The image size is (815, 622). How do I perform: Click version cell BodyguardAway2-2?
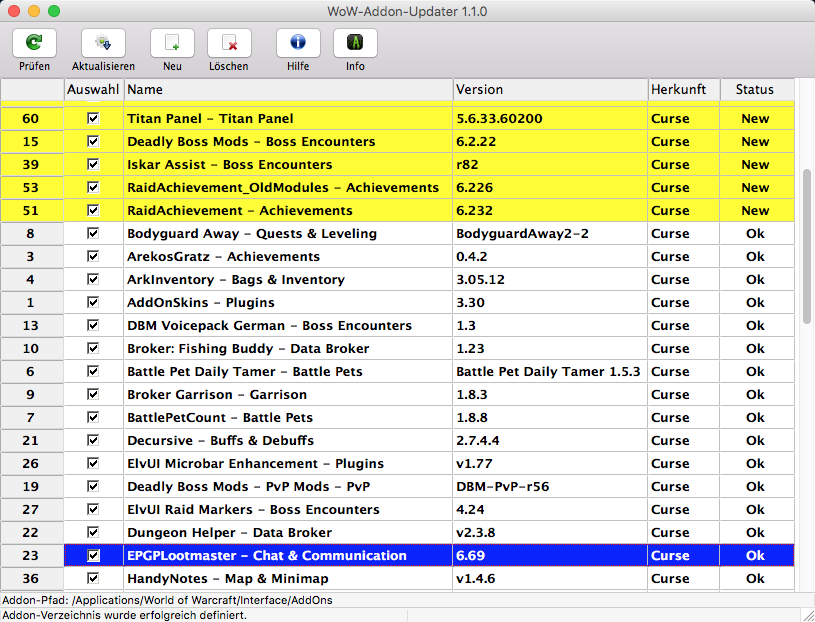[x=550, y=233]
